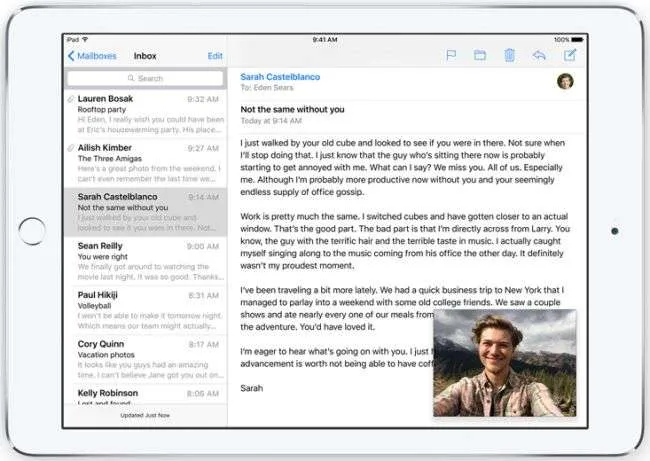This screenshot has height=461, width=650.
Task: Tap the 9:32 AM time on Lauren Bosak email
Action: click(203, 99)
